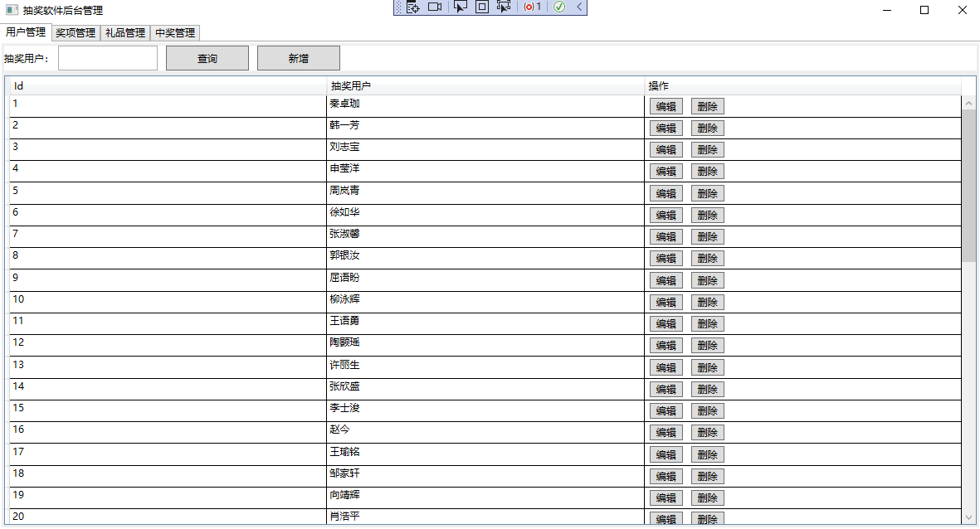Edit the row for 刘志宝
The height and width of the screenshot is (529, 980).
pyautogui.click(x=666, y=150)
